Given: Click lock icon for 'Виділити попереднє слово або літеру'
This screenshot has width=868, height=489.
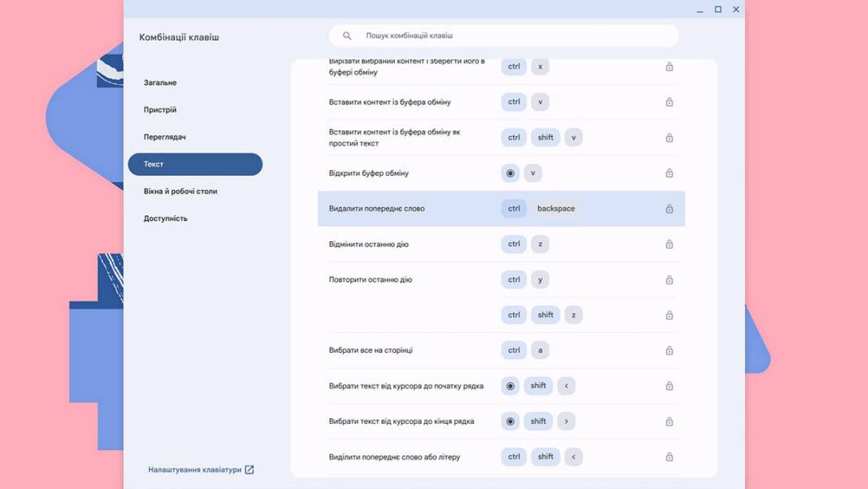Looking at the screenshot, I should tap(669, 457).
